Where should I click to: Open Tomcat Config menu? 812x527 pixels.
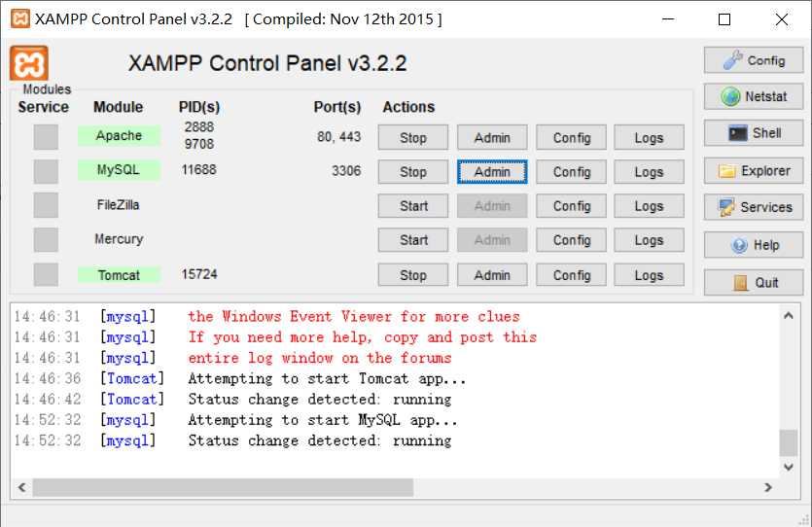tap(571, 275)
